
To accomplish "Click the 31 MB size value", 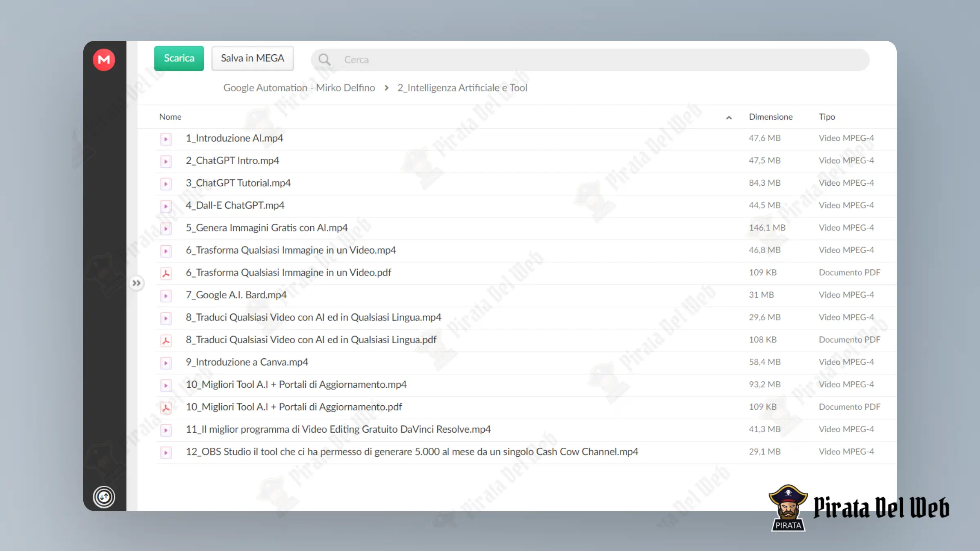I will (x=762, y=295).
